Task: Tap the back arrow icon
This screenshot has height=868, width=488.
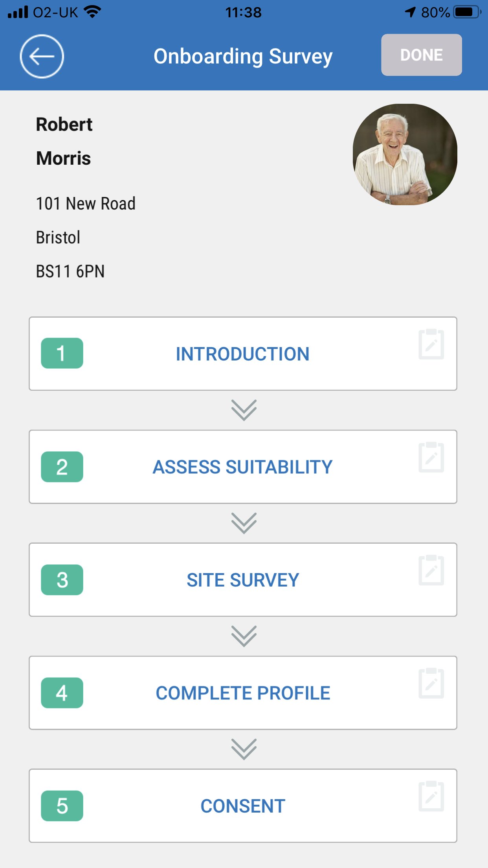Action: [42, 56]
